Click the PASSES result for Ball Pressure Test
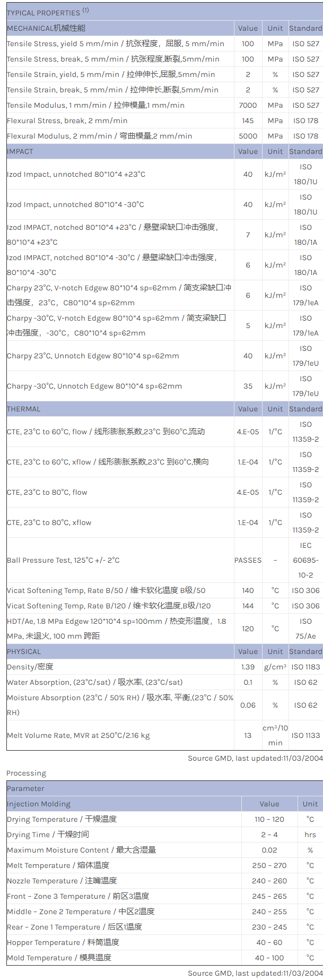Screen dimensions: 323x980 248,560
